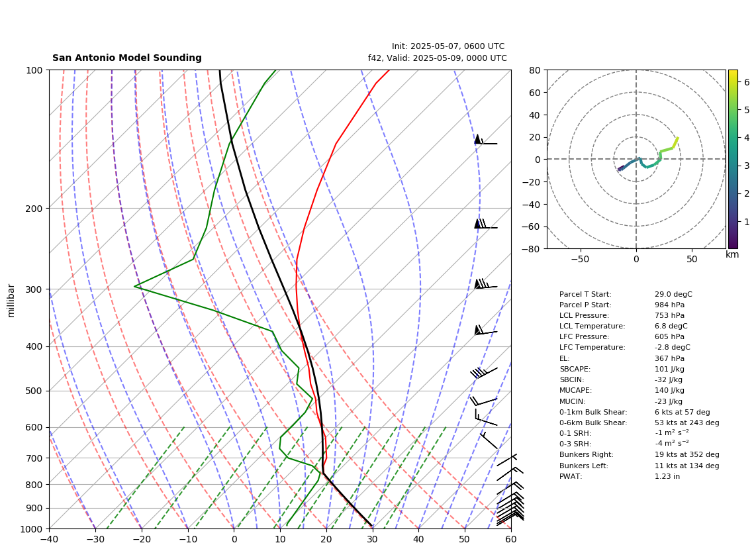Click the 'PWAT:' label
Image resolution: width=756 pixels, height=551 pixels.
(571, 476)
